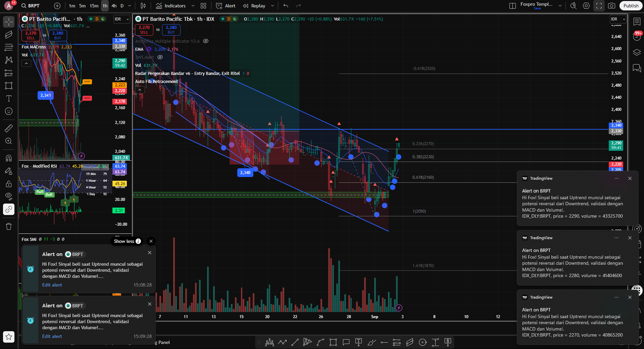Open the forecasting and measurement tools
Image resolution: width=644 pixels, height=349 pixels.
click(x=9, y=73)
